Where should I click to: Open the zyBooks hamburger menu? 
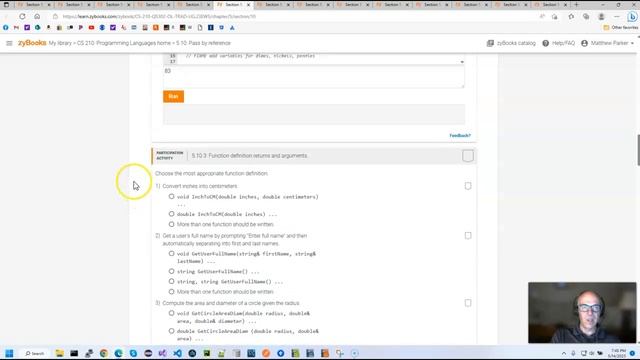click(x=9, y=43)
